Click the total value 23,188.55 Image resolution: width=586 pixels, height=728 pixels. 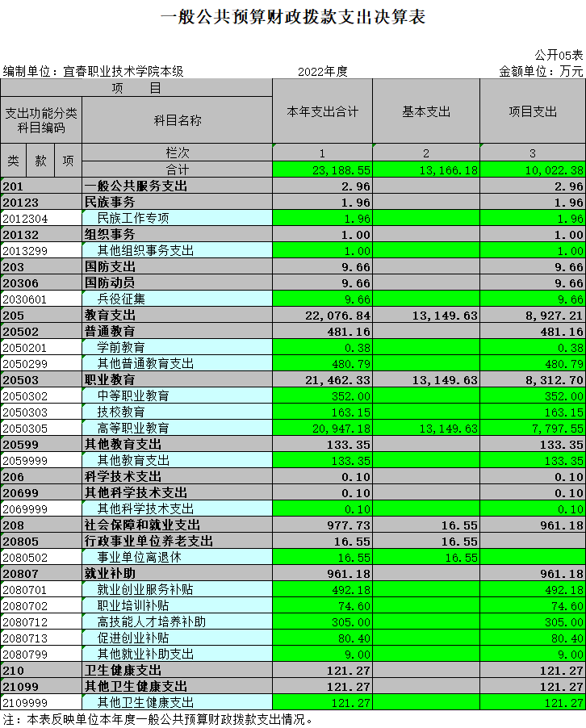(x=322, y=169)
